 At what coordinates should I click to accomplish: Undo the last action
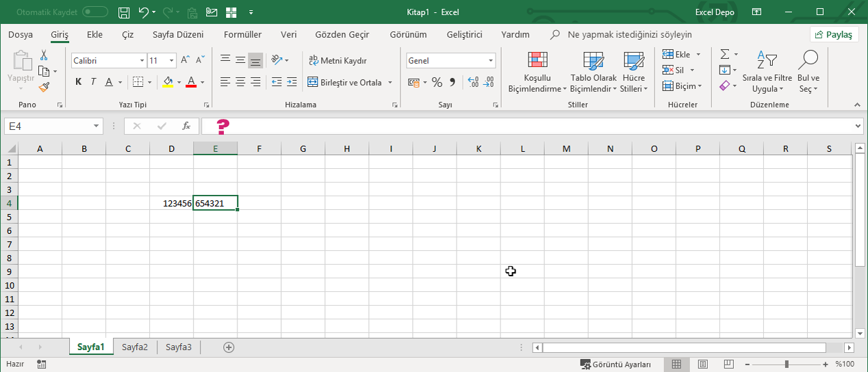pyautogui.click(x=144, y=12)
